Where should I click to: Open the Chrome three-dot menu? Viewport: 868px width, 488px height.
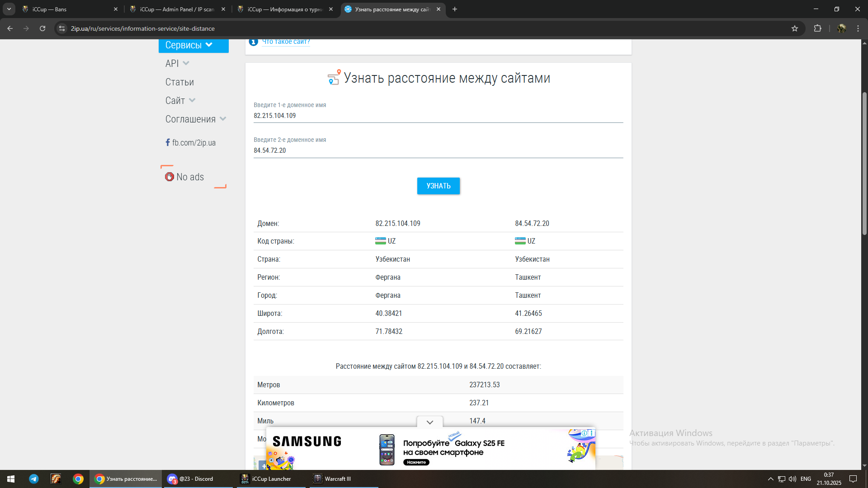858,28
